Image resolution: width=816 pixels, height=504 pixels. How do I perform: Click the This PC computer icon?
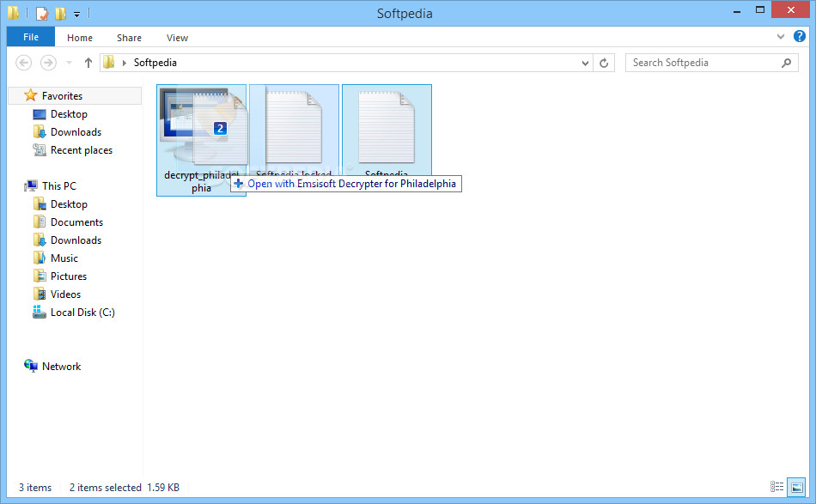(31, 185)
